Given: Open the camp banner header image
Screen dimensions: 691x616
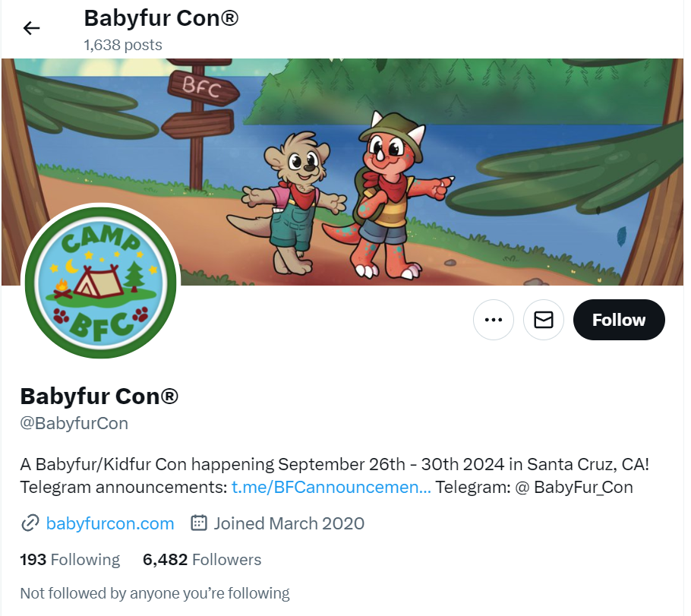Looking at the screenshot, I should 342,172.
